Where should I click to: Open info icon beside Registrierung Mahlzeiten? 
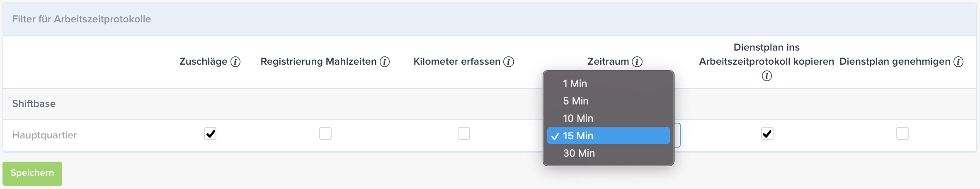tap(385, 62)
